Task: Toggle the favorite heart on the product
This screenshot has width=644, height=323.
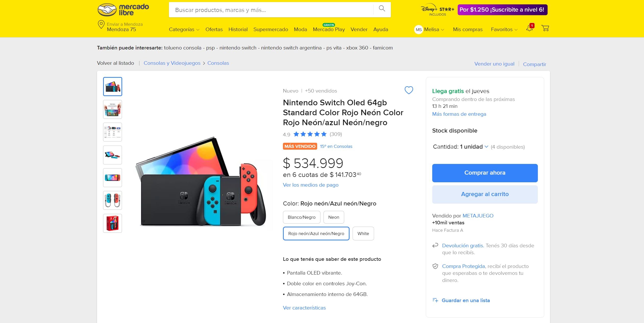Action: click(x=408, y=90)
